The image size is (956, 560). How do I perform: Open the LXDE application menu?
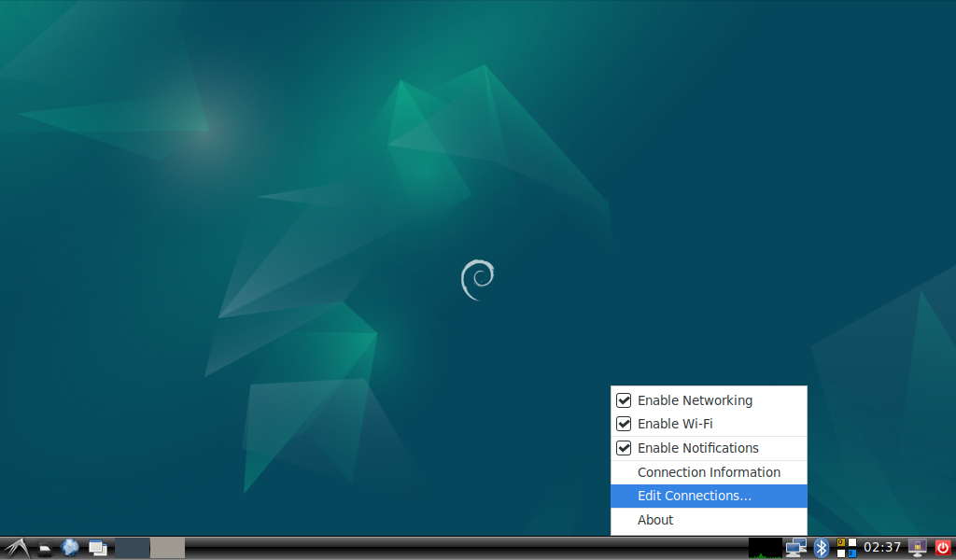pos(17,548)
